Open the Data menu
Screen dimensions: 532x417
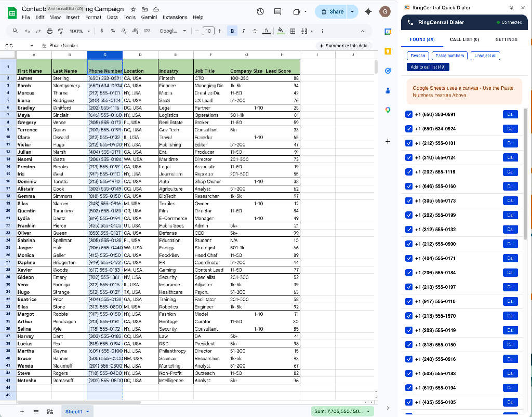[x=112, y=17]
